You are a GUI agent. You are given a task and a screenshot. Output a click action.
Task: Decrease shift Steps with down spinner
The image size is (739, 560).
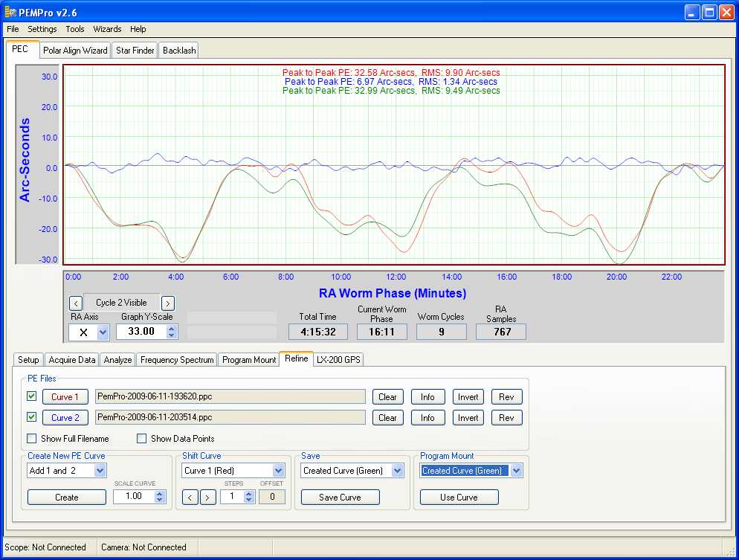point(249,500)
